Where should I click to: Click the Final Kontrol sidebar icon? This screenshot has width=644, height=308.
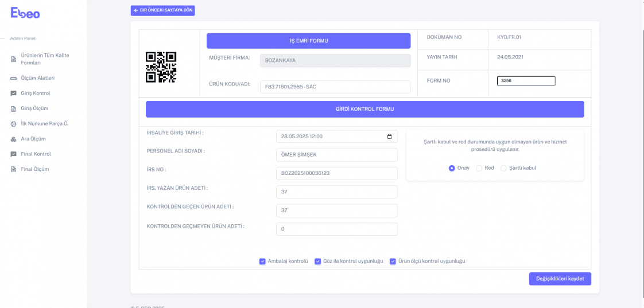(13, 154)
